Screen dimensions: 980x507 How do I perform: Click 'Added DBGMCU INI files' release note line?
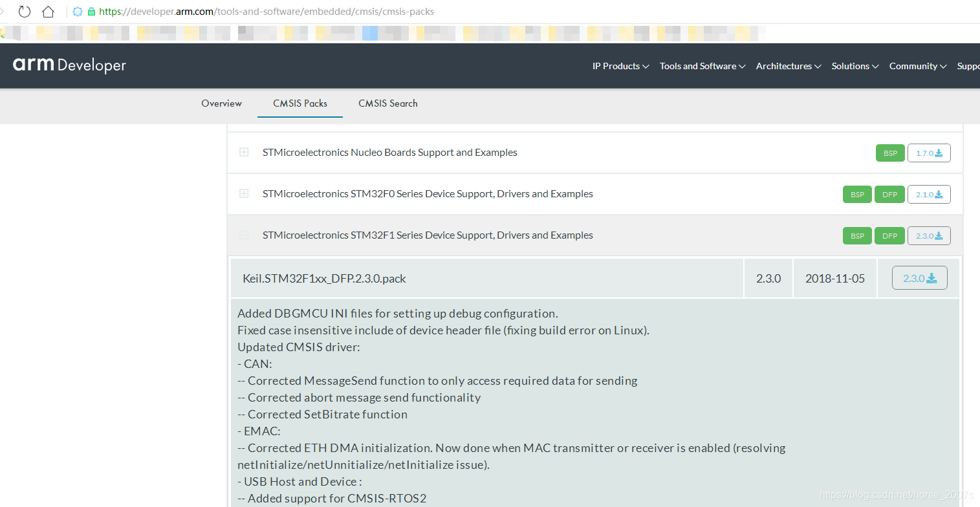point(398,314)
